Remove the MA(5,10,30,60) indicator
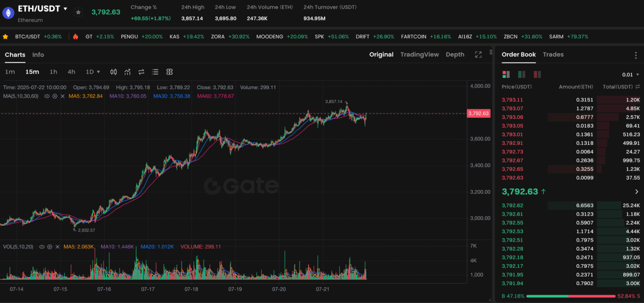Screen dimensions: 644x303 (62, 96)
